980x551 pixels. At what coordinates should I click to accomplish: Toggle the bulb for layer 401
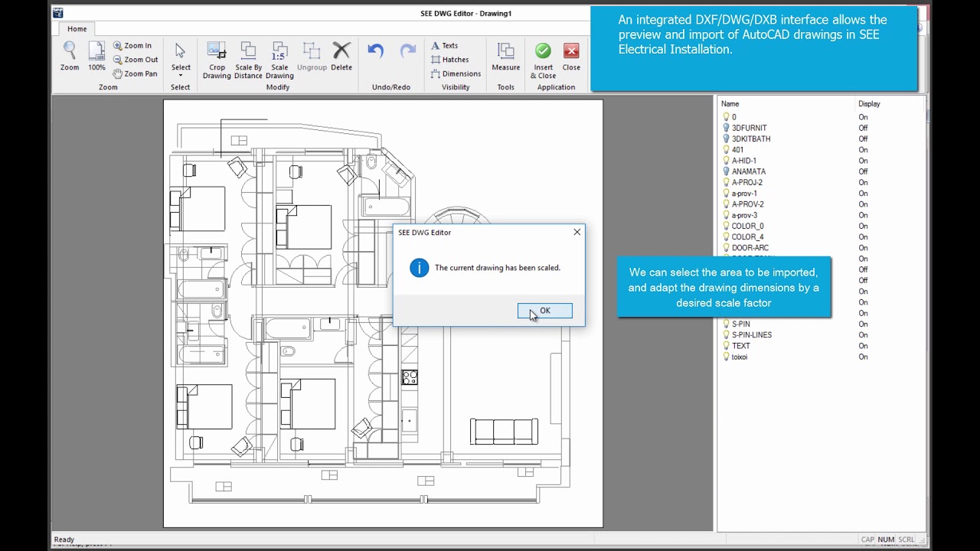(726, 150)
